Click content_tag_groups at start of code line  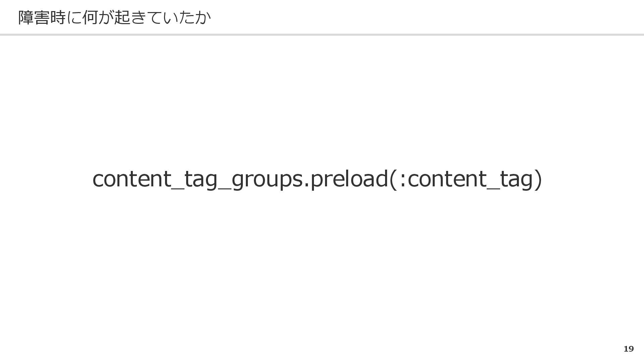pyautogui.click(x=198, y=179)
